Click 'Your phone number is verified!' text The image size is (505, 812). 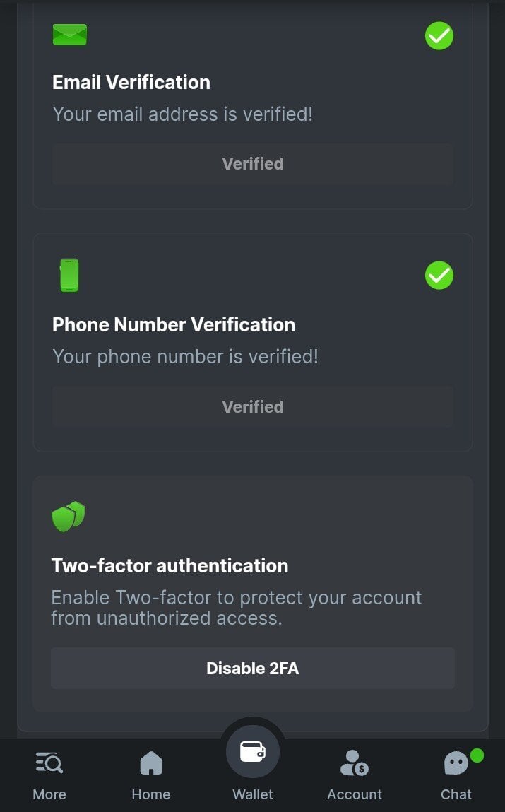tap(185, 357)
